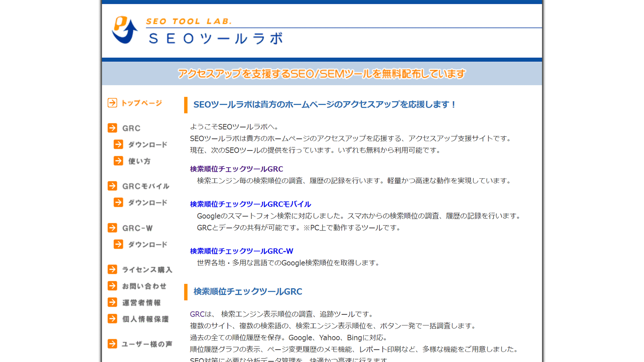Follow the 検索順位チェックツールGRCモバイル link

click(x=250, y=204)
